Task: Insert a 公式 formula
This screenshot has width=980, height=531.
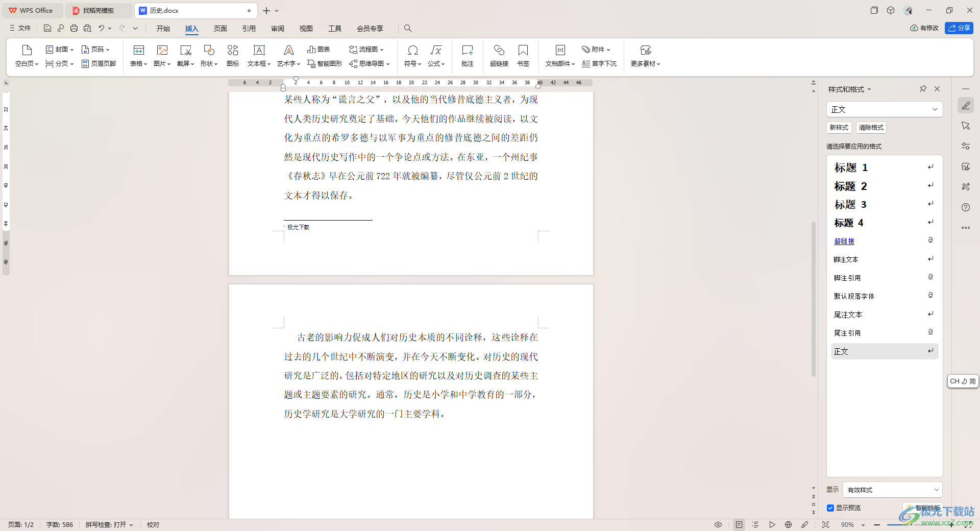Action: 436,56
